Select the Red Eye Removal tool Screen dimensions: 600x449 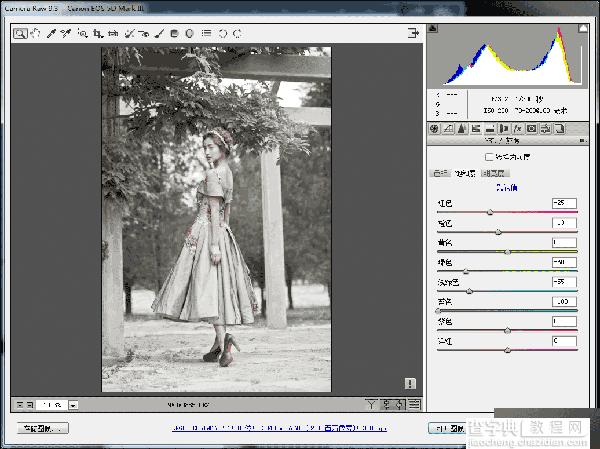coord(144,34)
